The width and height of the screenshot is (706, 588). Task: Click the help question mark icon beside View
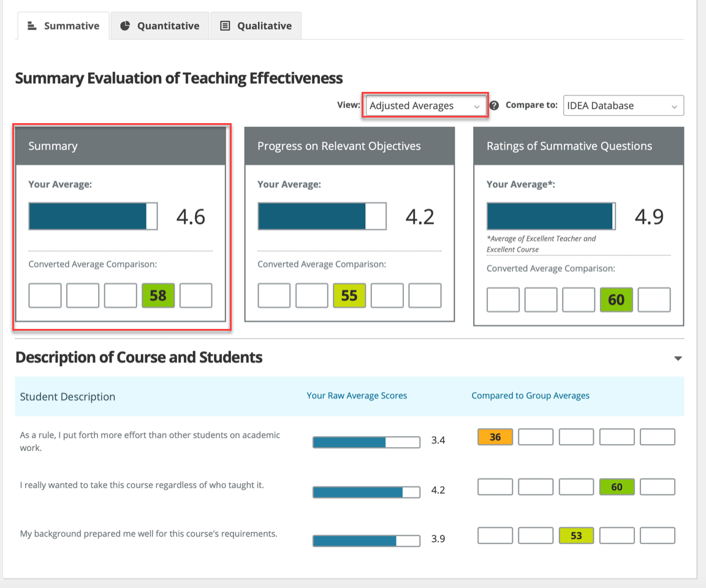(494, 105)
